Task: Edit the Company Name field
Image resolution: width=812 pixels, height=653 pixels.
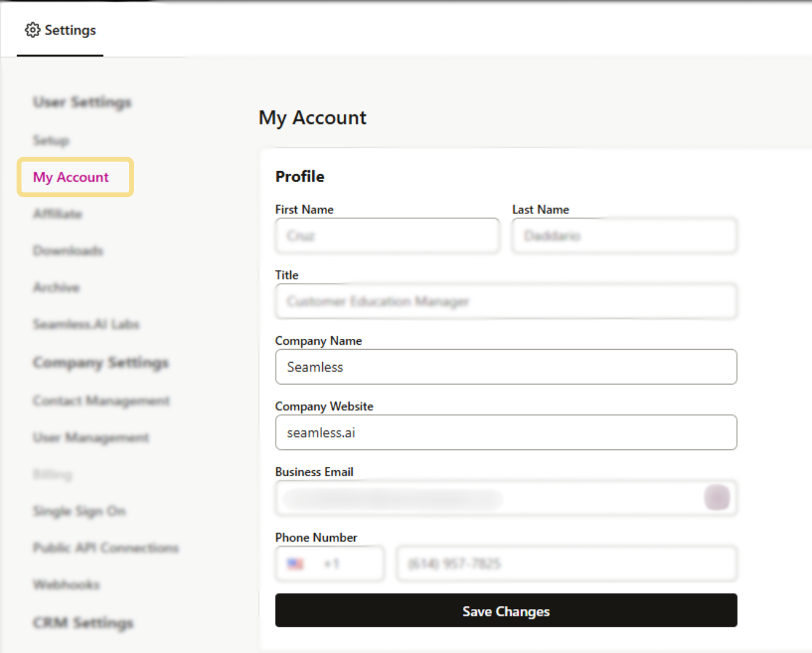Action: [505, 367]
